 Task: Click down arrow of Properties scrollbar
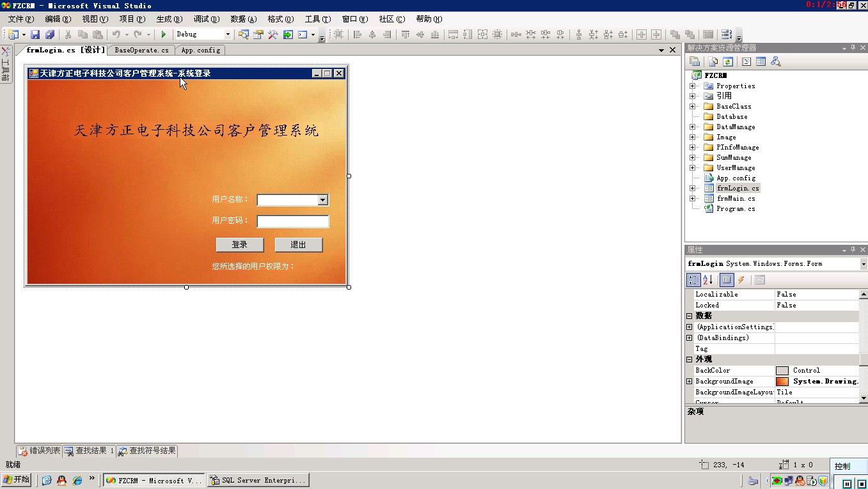point(864,398)
